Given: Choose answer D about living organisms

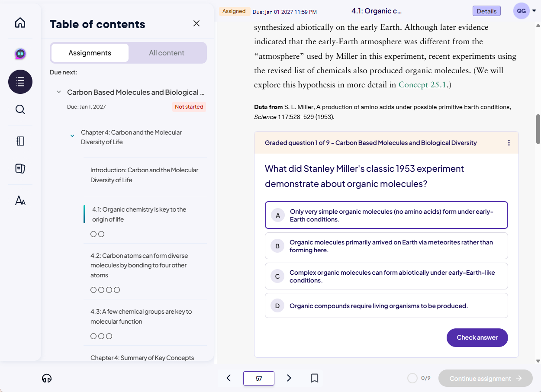Looking at the screenshot, I should 386,305.
